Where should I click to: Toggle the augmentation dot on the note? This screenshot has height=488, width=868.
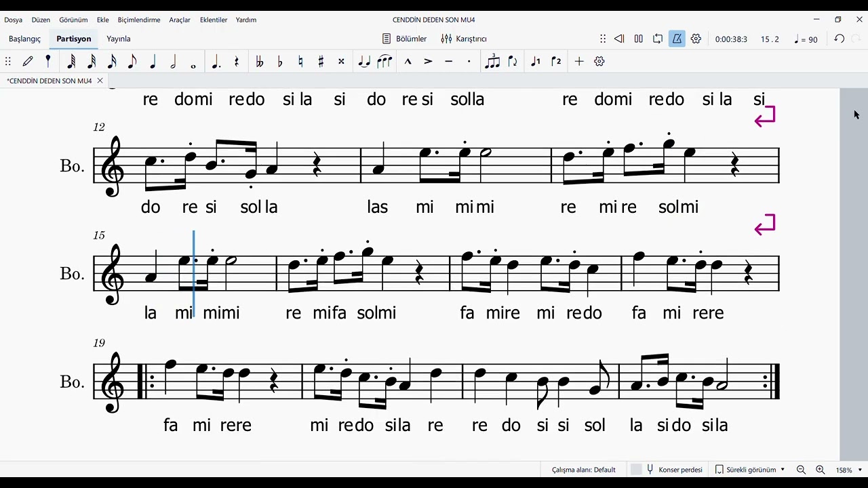(x=216, y=61)
